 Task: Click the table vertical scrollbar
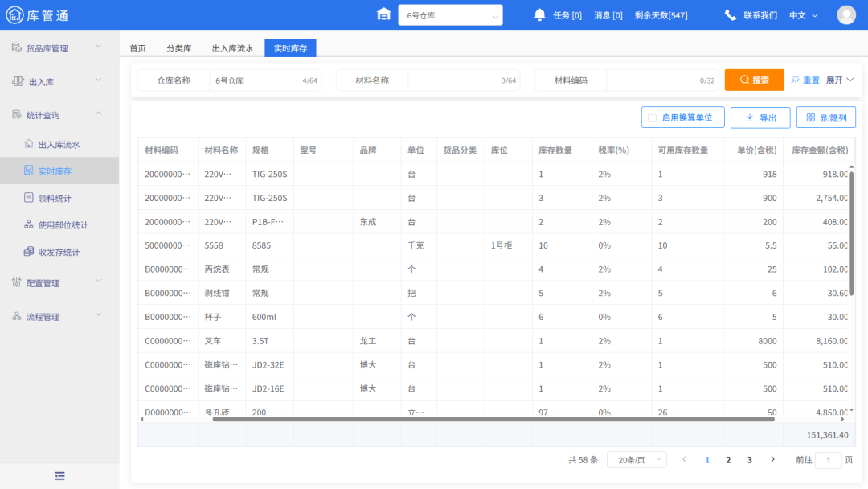pyautogui.click(x=851, y=232)
